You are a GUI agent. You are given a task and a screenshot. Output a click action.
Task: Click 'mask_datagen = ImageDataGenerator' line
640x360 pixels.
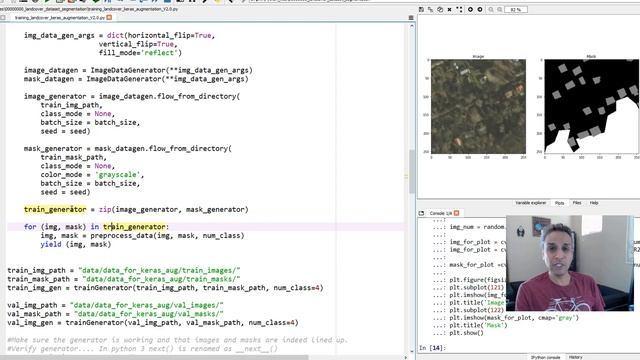click(x=136, y=79)
